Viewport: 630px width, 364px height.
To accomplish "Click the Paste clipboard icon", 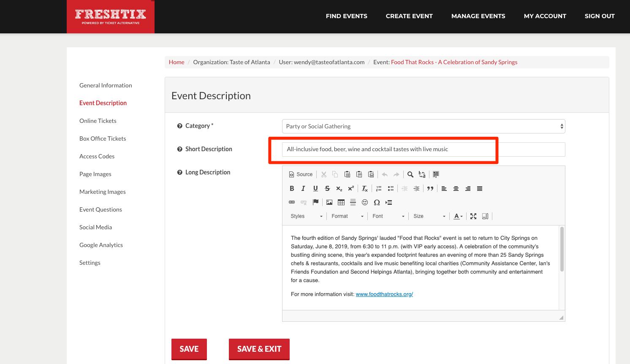I will [347, 174].
